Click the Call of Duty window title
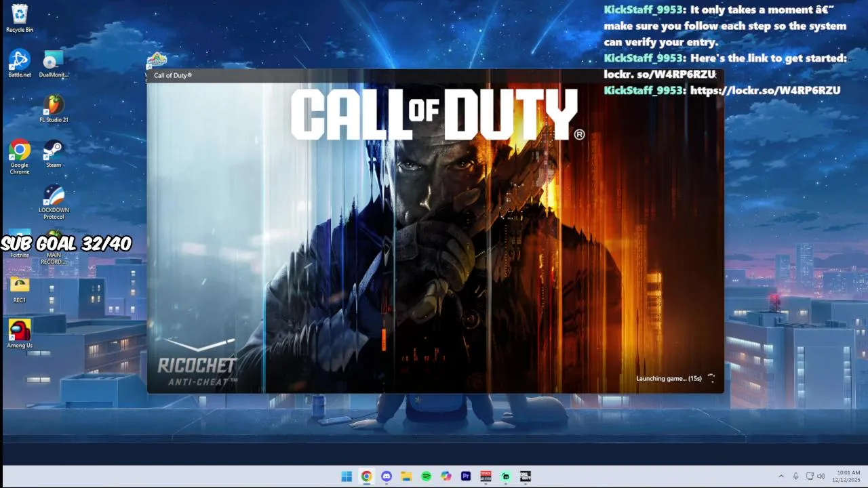Screen dimensions: 868x488 [173, 75]
